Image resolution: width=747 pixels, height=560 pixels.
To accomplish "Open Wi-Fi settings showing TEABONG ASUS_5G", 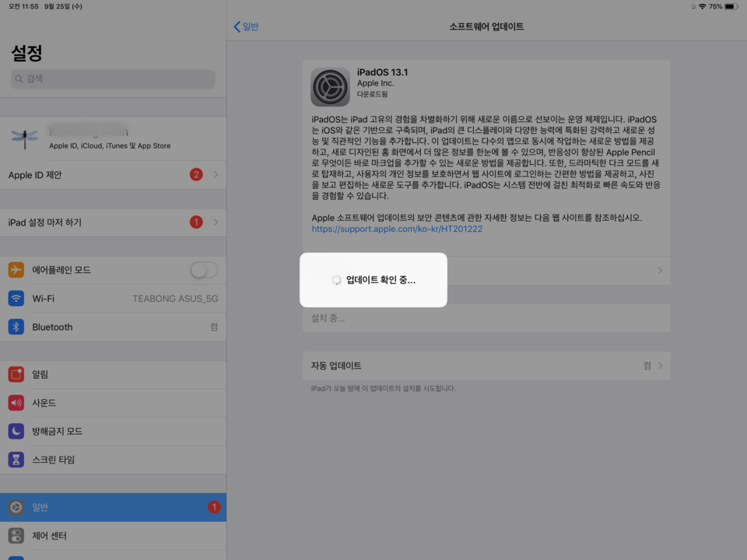I will [113, 299].
